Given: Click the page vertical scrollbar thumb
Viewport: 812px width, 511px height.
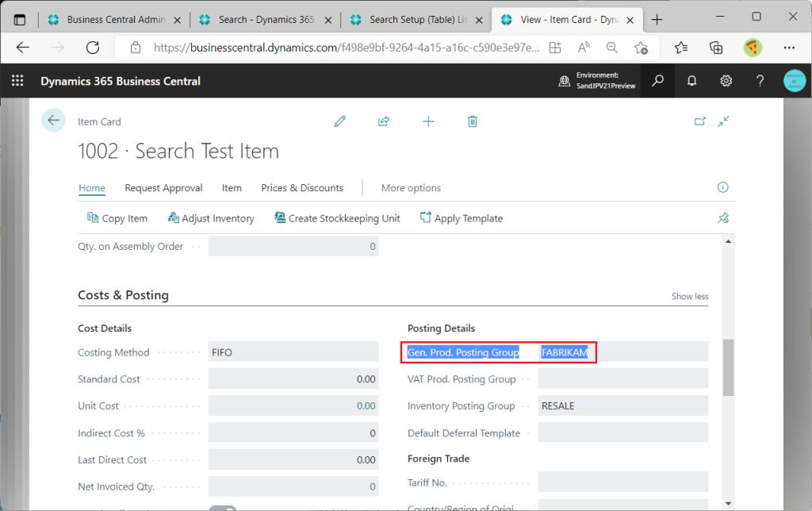Looking at the screenshot, I should tap(728, 367).
